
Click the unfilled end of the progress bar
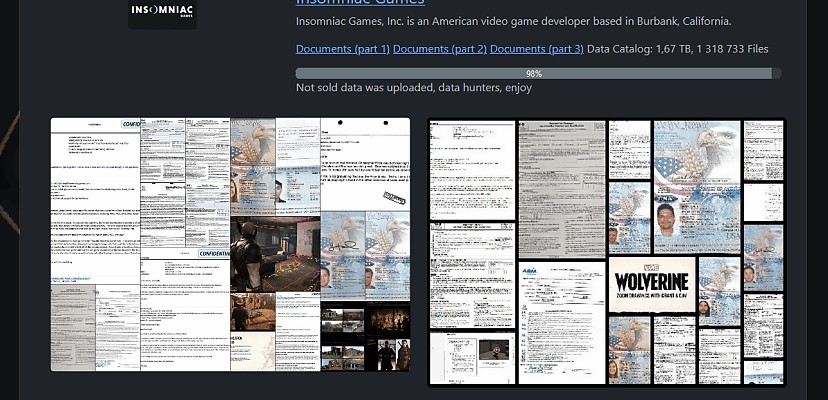[776, 73]
